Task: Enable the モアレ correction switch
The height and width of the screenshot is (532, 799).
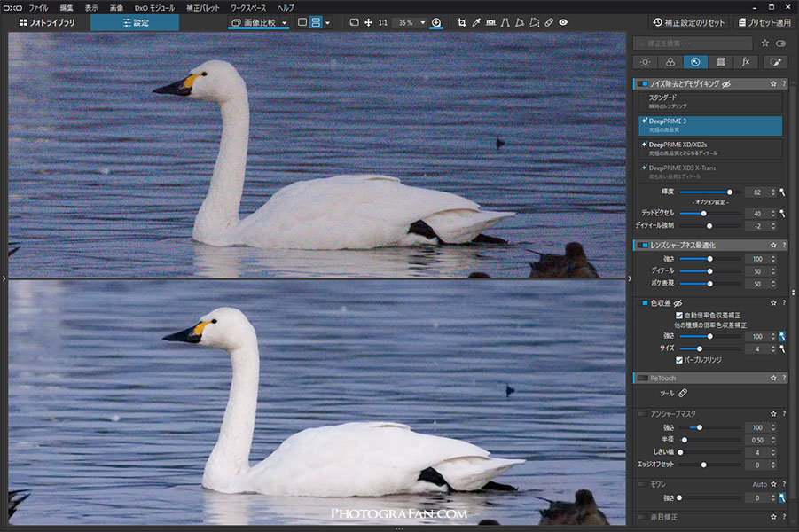Action: [x=643, y=484]
